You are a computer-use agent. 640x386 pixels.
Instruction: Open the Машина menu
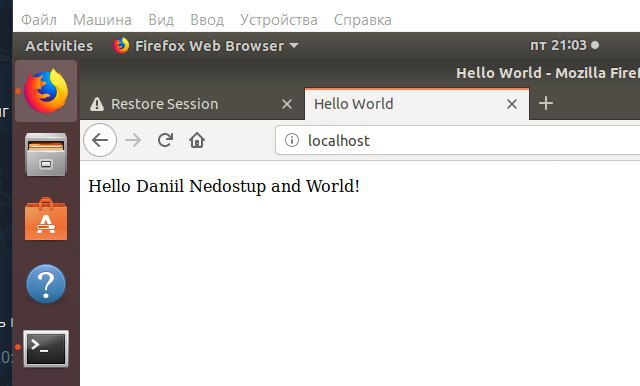click(x=102, y=20)
